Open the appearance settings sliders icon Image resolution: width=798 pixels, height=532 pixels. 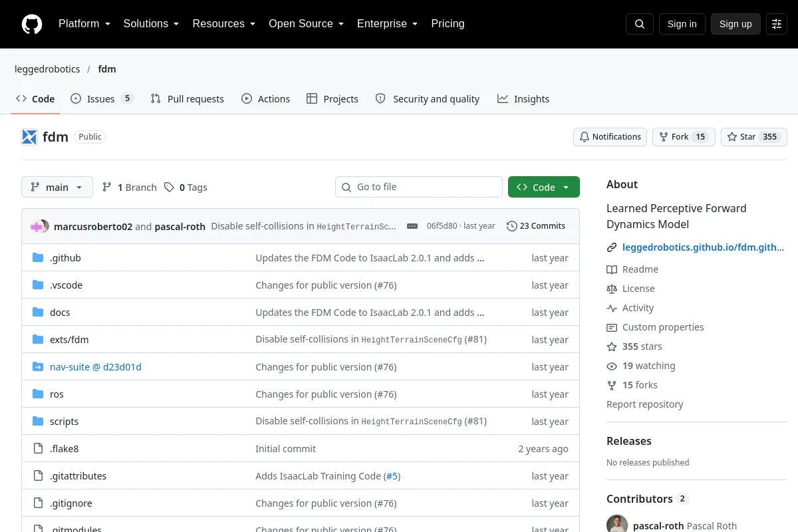coord(777,24)
